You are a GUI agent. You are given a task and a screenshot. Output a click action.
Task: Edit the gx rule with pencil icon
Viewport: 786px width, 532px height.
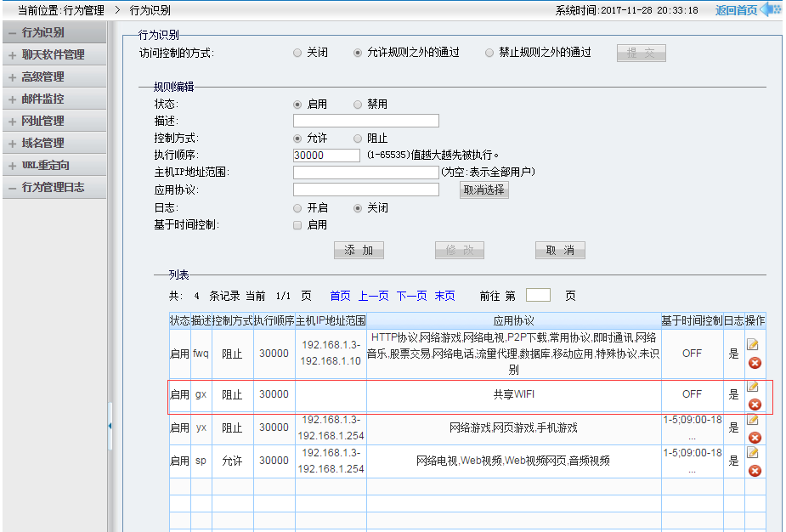click(752, 386)
